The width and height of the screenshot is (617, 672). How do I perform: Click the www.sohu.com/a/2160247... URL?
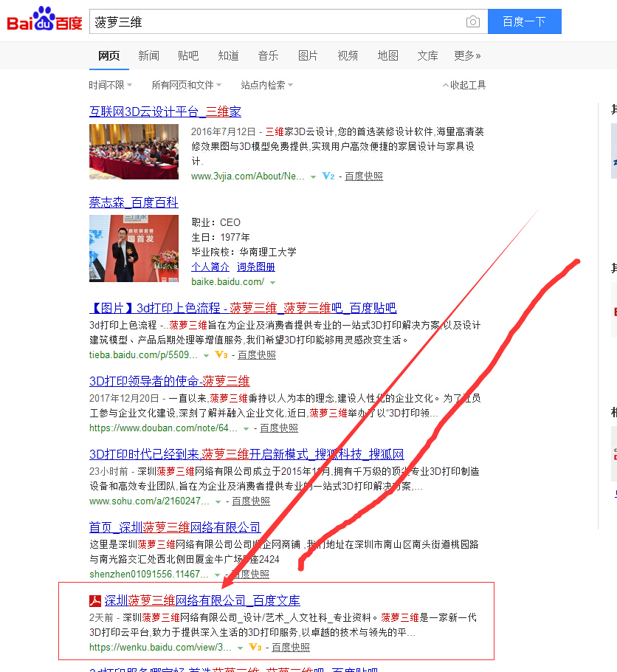pyautogui.click(x=149, y=501)
